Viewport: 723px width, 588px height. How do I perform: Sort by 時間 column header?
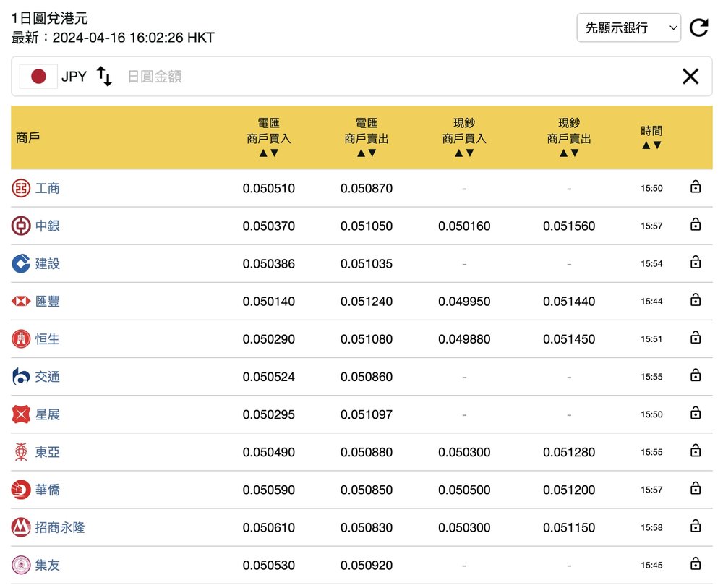(651, 145)
